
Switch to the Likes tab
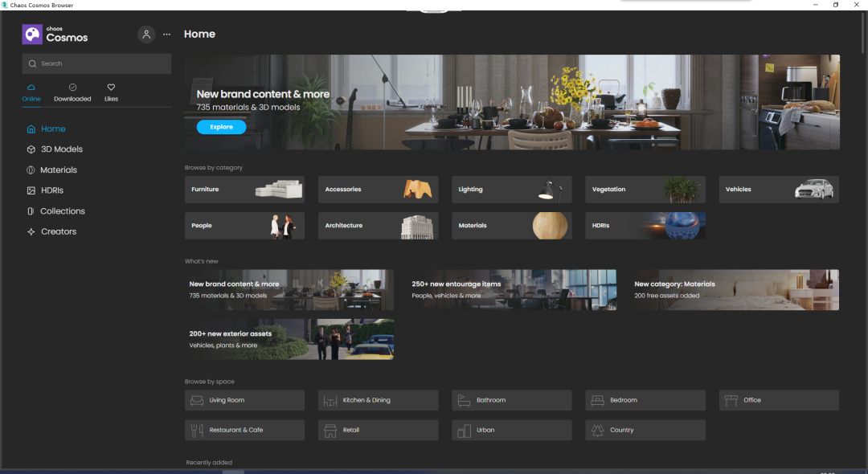point(111,92)
